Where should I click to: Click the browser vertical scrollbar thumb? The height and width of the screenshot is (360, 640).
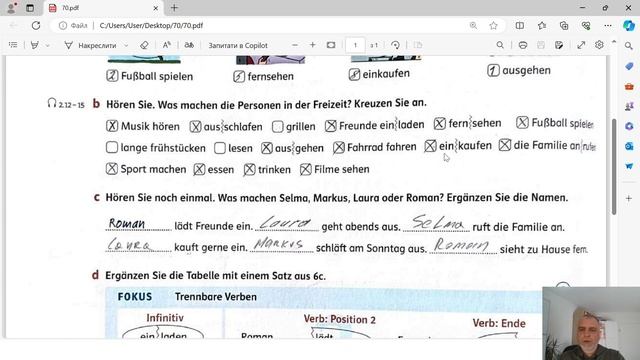pyautogui.click(x=614, y=167)
